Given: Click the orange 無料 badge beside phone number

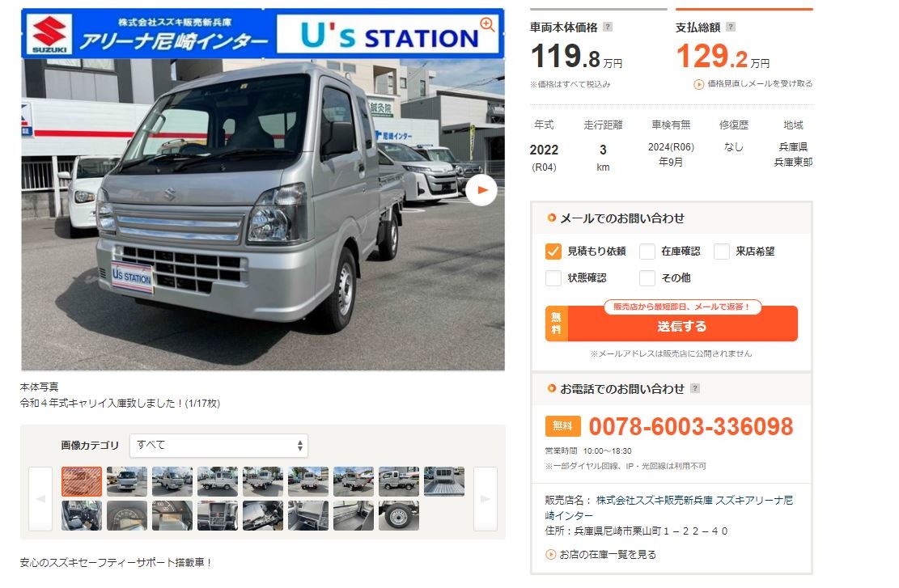Looking at the screenshot, I should (562, 425).
